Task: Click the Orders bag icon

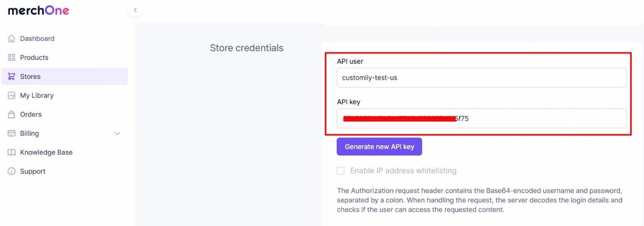Action: tap(11, 114)
